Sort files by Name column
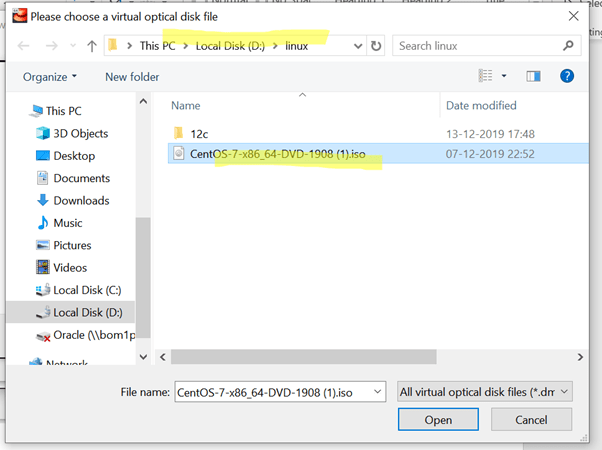602x450 pixels. point(186,105)
